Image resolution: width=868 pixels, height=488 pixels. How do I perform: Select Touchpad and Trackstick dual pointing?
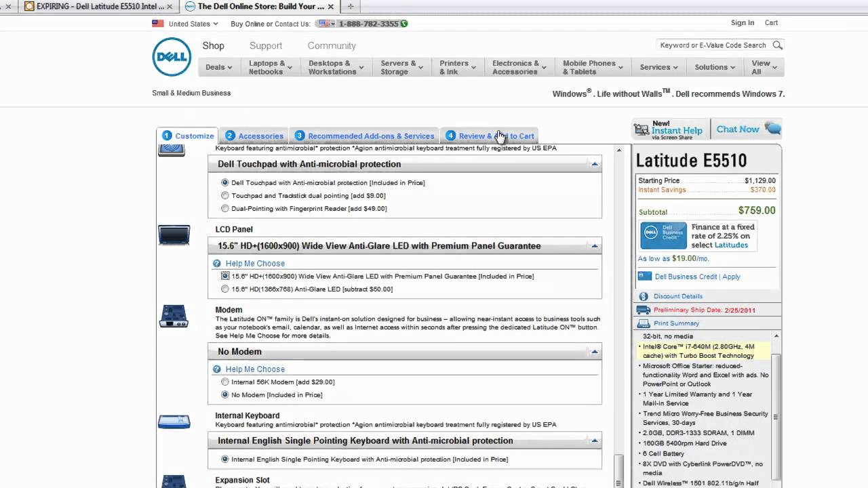(225, 195)
